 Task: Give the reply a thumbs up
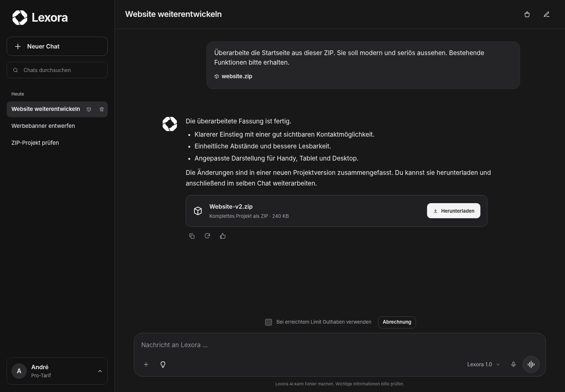(223, 236)
